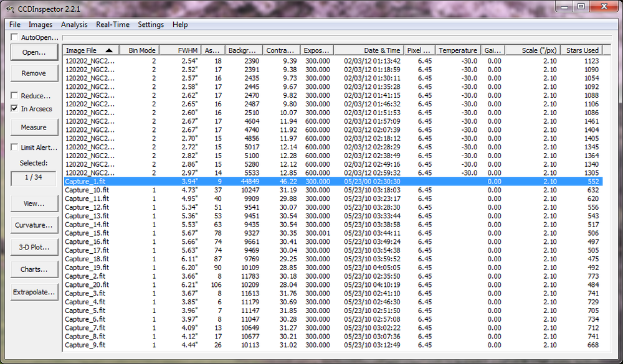Image resolution: width=623 pixels, height=364 pixels.
Task: Open the Real-Time menu
Action: (x=112, y=25)
